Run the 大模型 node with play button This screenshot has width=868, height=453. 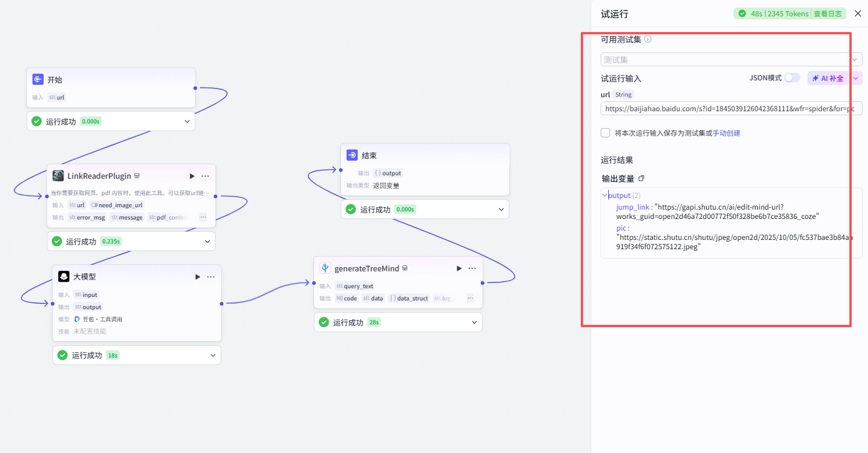click(198, 277)
